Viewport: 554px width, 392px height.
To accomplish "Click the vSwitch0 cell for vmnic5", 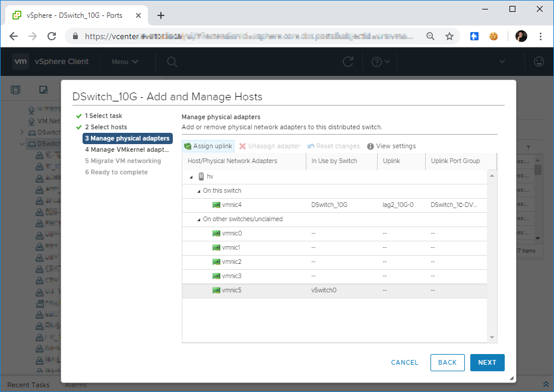I will (x=324, y=291).
